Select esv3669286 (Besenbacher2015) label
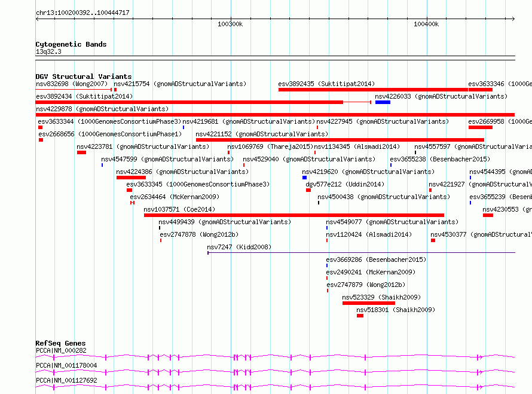Screen dimensions: 532x394 376,259
